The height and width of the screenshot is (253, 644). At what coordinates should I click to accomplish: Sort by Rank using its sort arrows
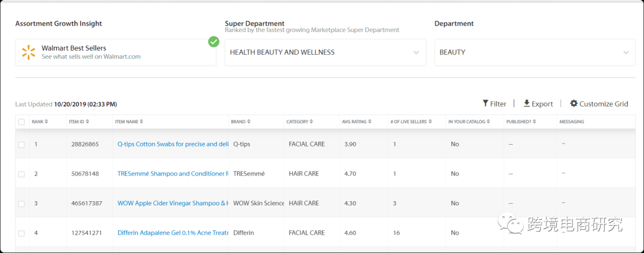tap(47, 122)
